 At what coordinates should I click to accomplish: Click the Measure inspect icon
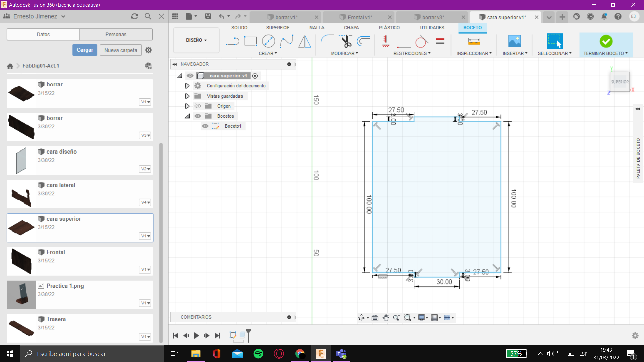pyautogui.click(x=474, y=41)
